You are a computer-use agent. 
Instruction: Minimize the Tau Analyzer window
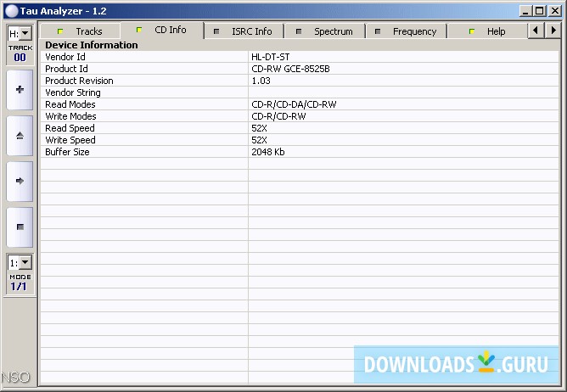click(525, 11)
